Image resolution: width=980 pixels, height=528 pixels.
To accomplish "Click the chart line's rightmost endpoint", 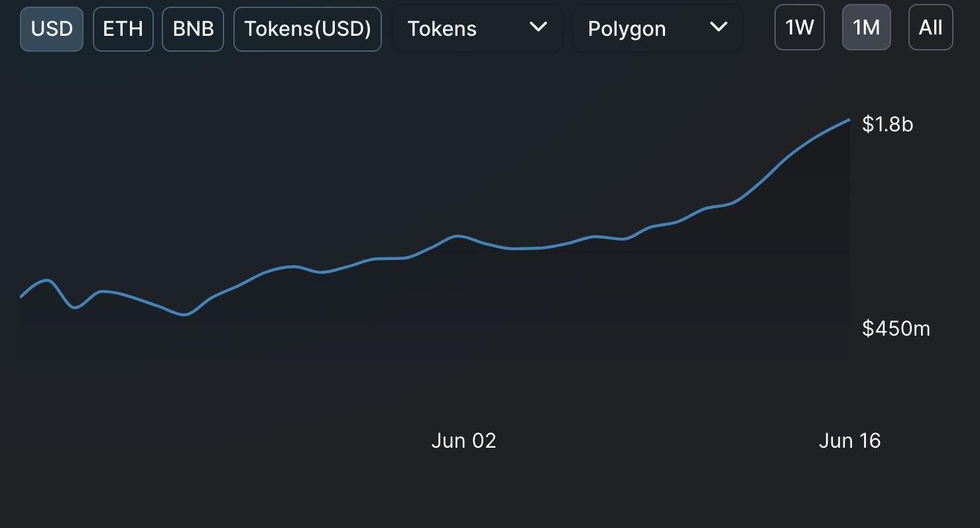I will (x=849, y=120).
